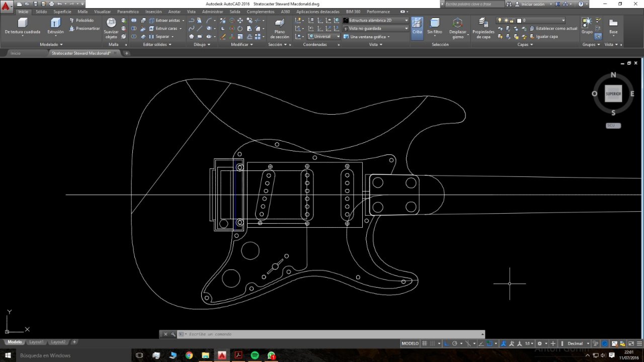Open the help question mark icon
Image resolution: width=644 pixels, height=362 pixels.
click(x=581, y=4)
